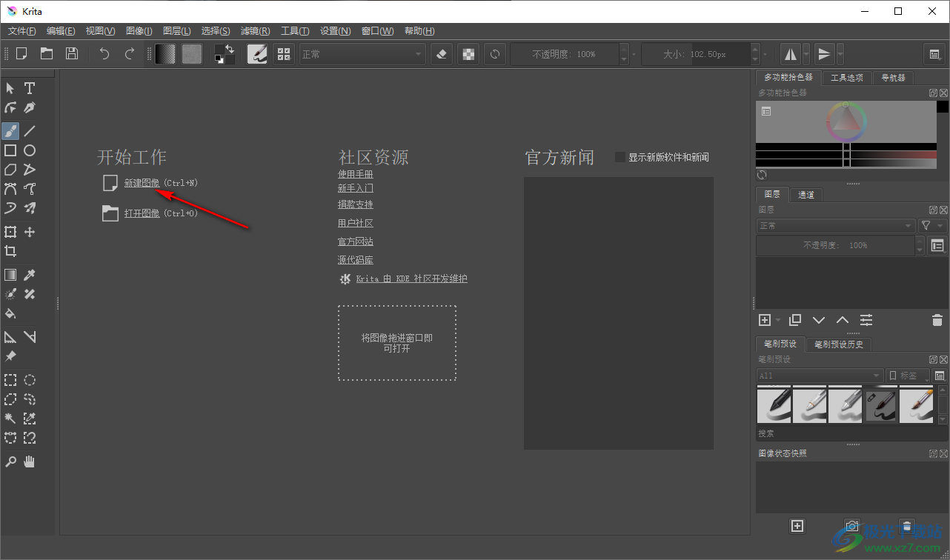
Task: Open the 源代码库 link
Action: pos(356,260)
